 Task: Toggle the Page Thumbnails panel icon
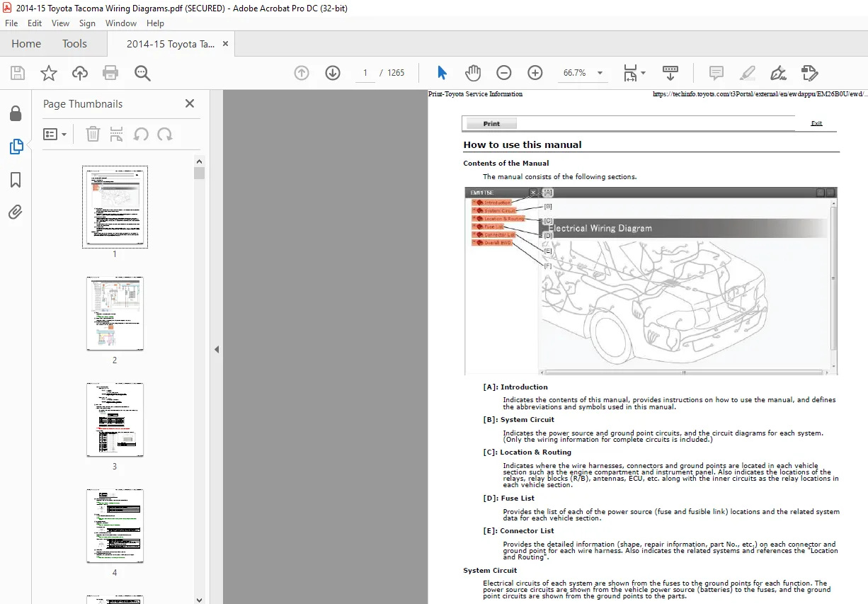pos(16,147)
